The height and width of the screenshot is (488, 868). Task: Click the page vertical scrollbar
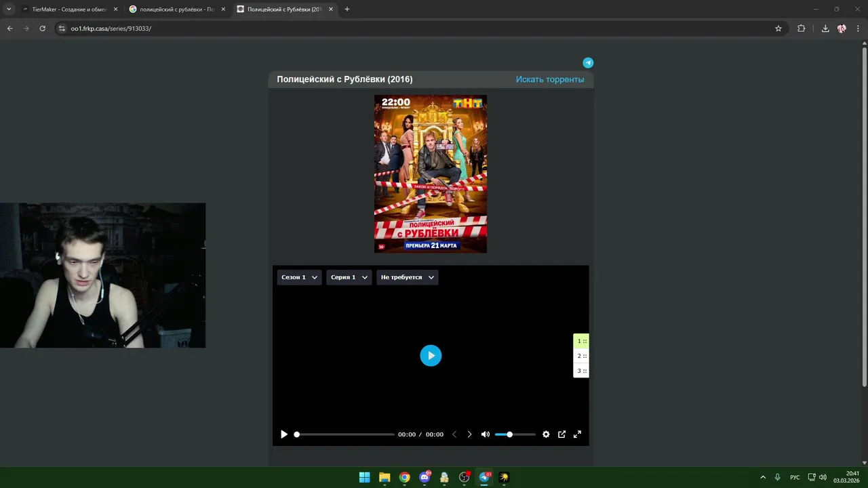click(x=864, y=217)
